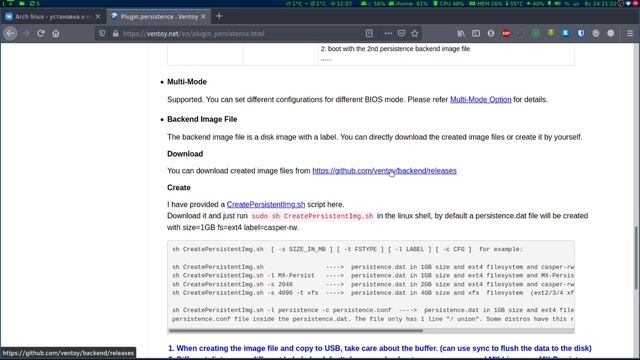Click the first grey round extension icon
Screen dimensions: 640x360
[596, 33]
